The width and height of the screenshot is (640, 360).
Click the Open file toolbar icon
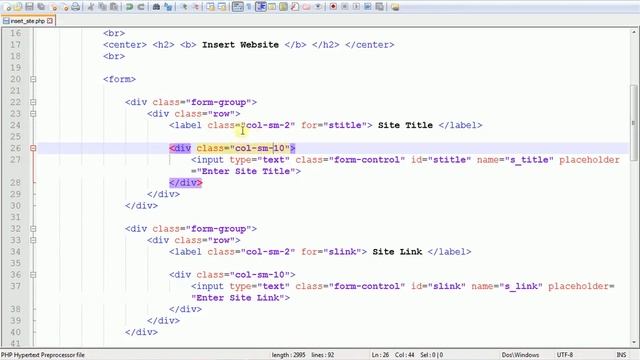pos(18,7)
